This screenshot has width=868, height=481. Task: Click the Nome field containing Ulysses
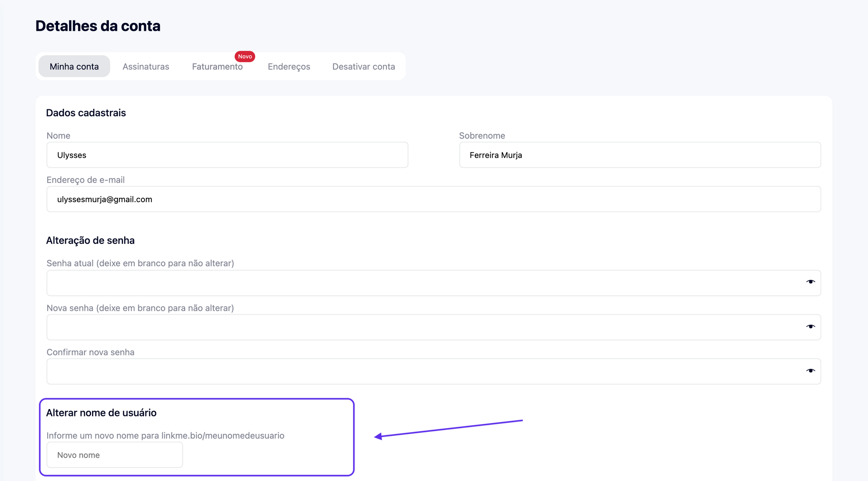point(227,155)
